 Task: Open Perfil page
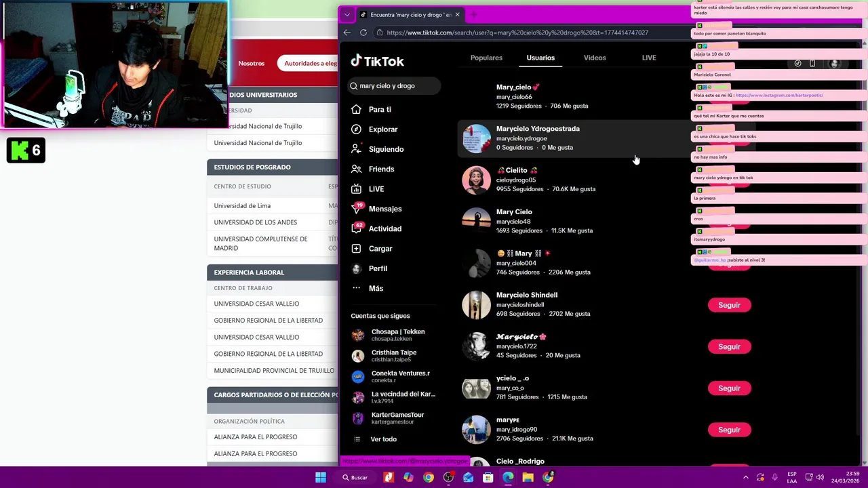(x=369, y=268)
